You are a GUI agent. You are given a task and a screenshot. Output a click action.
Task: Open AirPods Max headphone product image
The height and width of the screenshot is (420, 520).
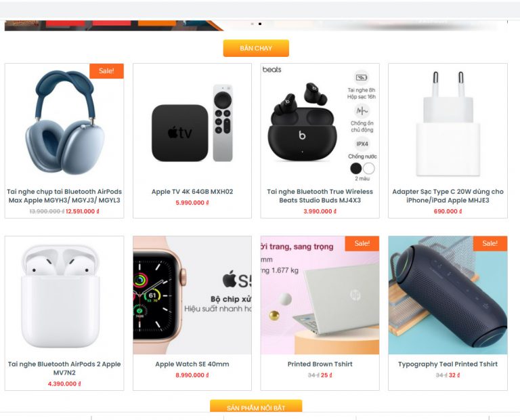point(64,123)
